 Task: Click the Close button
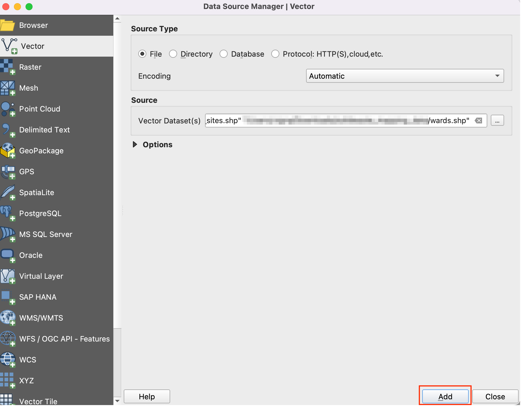[495, 396]
